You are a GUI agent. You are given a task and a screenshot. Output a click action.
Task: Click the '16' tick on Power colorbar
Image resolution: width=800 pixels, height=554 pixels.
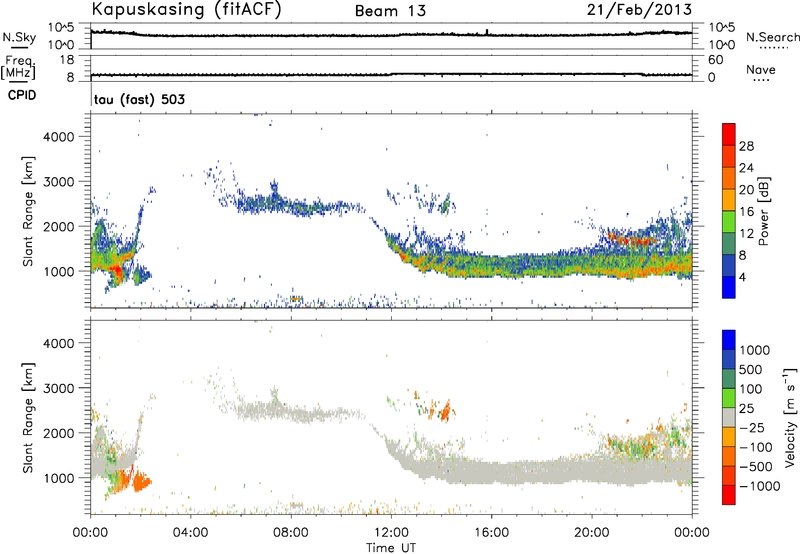[x=746, y=212]
